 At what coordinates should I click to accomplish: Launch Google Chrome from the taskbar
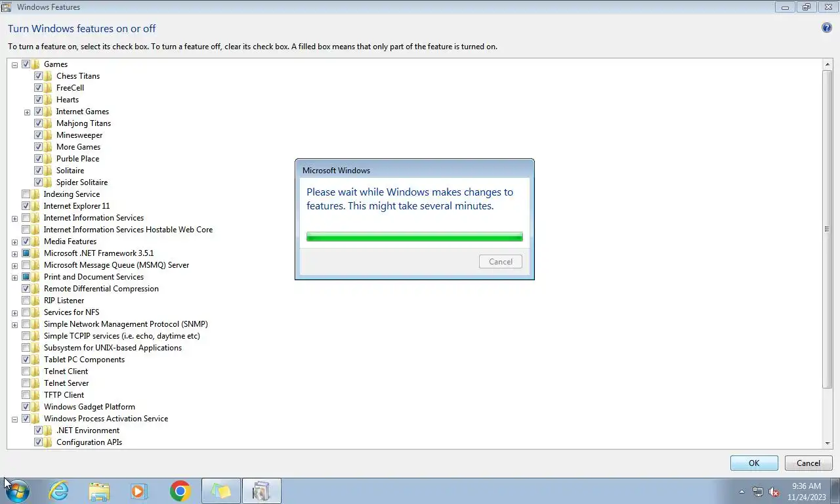click(180, 491)
